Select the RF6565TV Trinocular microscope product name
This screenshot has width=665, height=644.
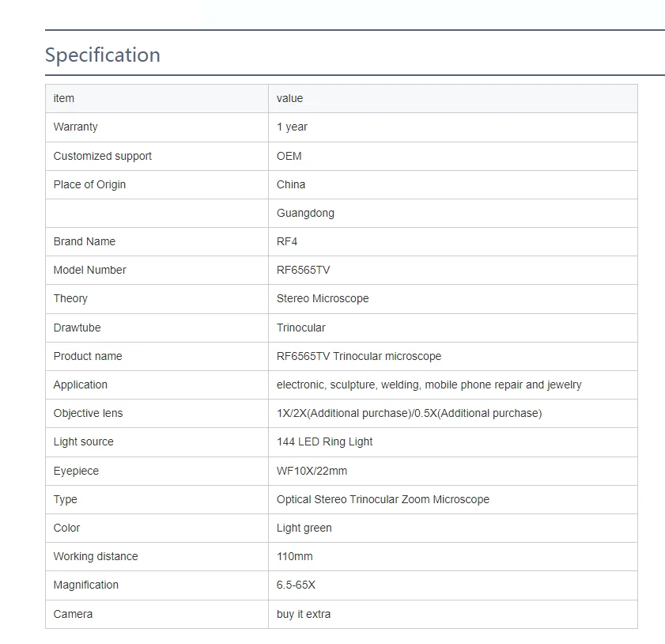[x=359, y=356]
